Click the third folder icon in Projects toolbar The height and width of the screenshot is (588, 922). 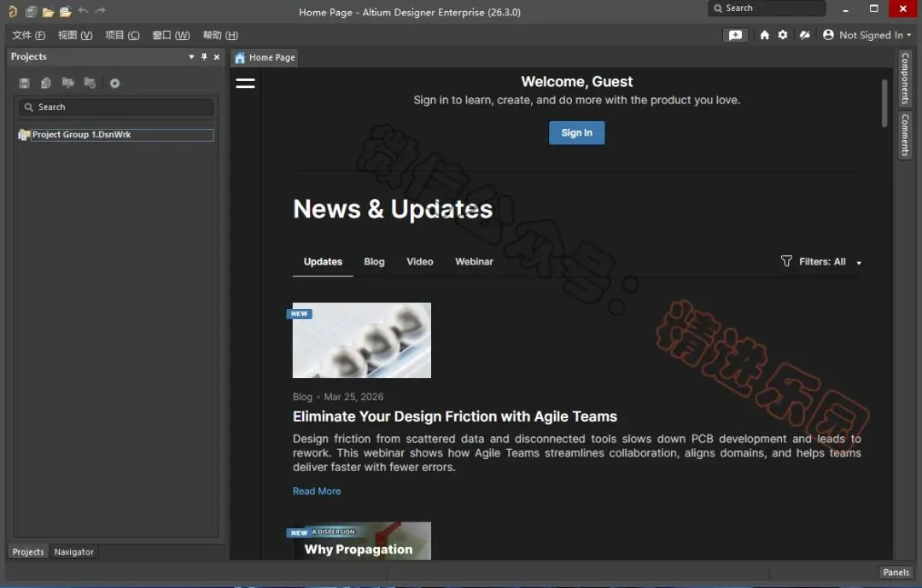[x=68, y=83]
